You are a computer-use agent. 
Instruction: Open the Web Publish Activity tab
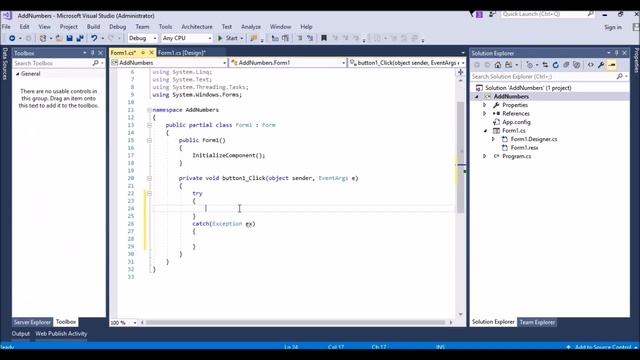(61, 333)
